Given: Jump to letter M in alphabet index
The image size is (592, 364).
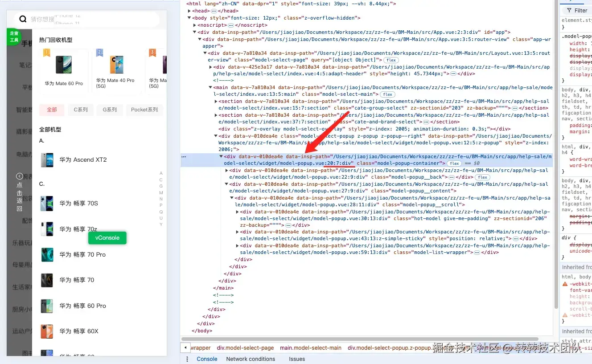Looking at the screenshot, I should point(161,193).
